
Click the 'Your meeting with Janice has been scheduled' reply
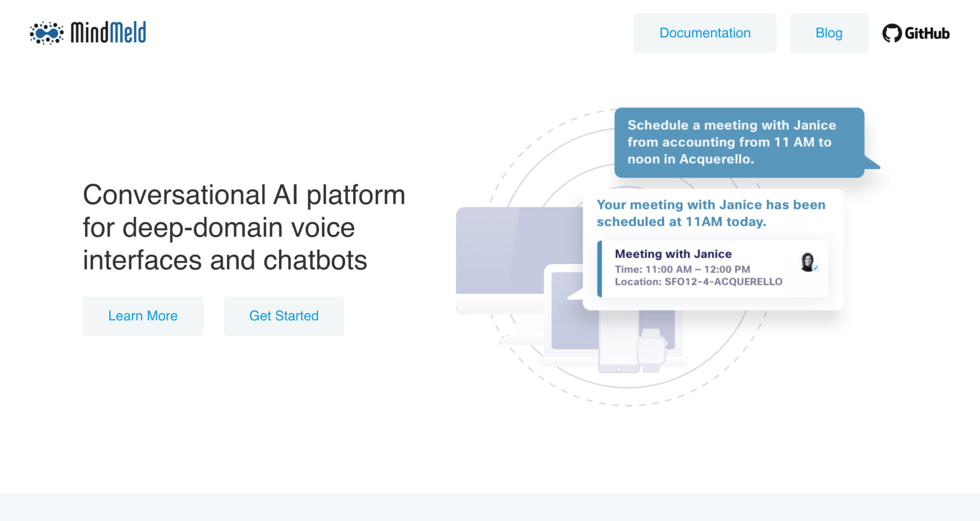(711, 213)
